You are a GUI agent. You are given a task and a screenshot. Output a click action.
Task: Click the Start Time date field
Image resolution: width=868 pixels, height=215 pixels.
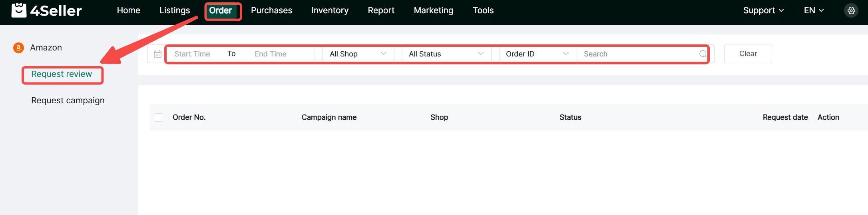click(x=192, y=54)
